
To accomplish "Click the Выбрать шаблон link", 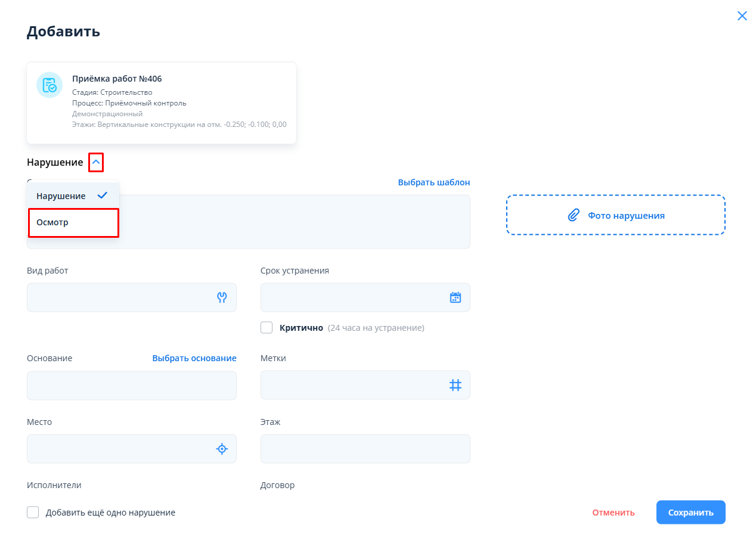I will (x=433, y=182).
